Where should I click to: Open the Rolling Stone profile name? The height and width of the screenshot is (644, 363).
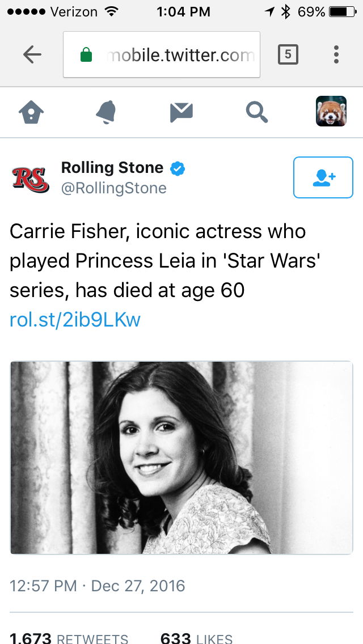(112, 168)
